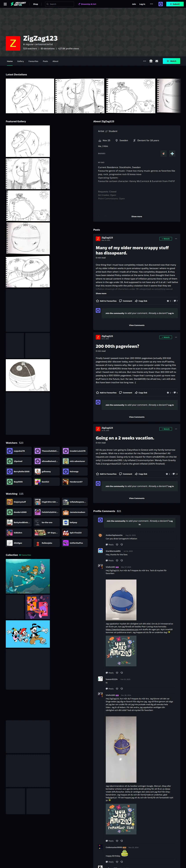Click the envelope message icon
186x868 pixels.
[x=157, y=61]
